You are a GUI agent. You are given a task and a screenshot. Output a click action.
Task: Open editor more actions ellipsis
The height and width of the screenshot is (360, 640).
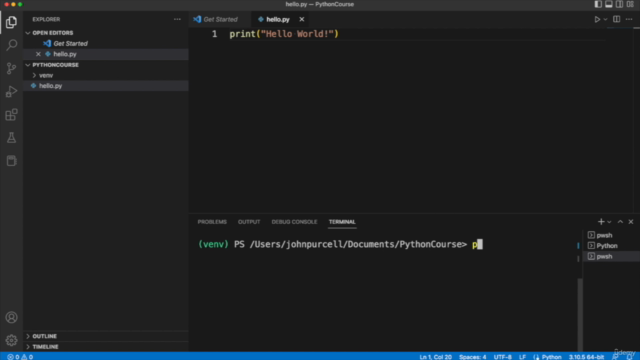click(x=629, y=19)
